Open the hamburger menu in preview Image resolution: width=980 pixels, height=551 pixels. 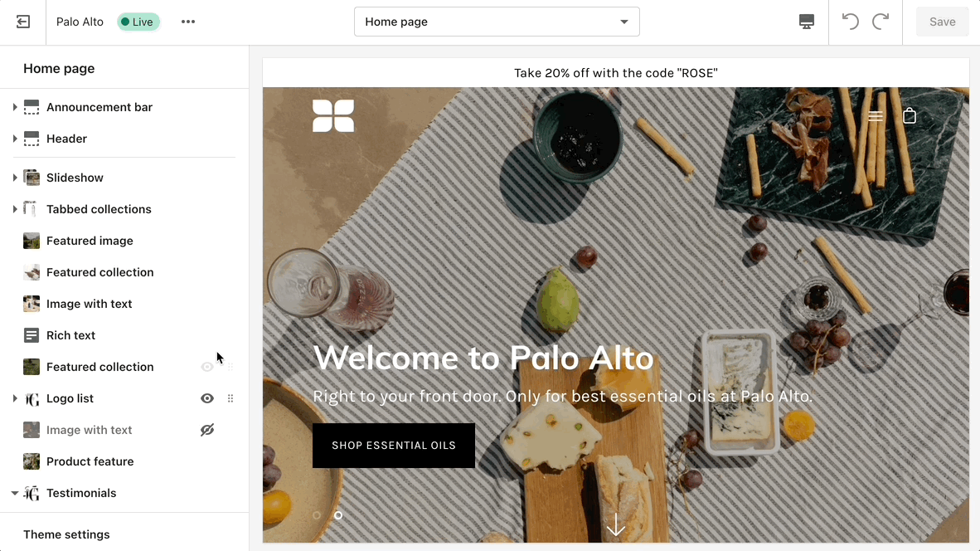pyautogui.click(x=876, y=116)
